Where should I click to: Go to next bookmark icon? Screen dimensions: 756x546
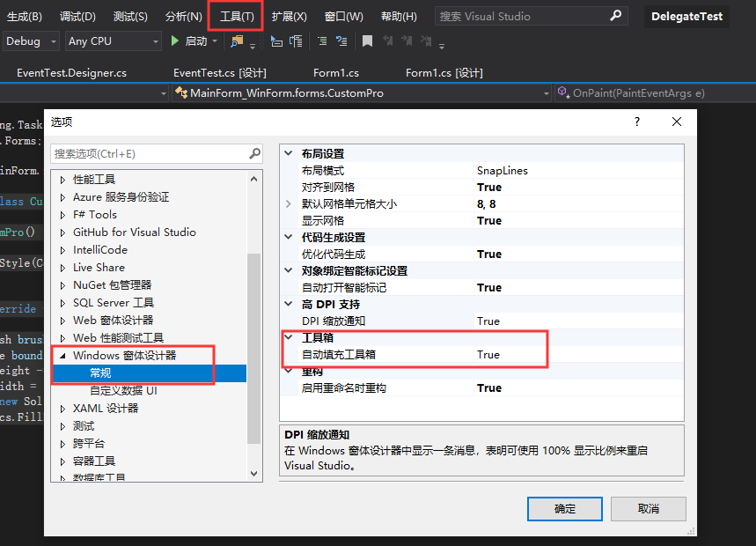(407, 41)
